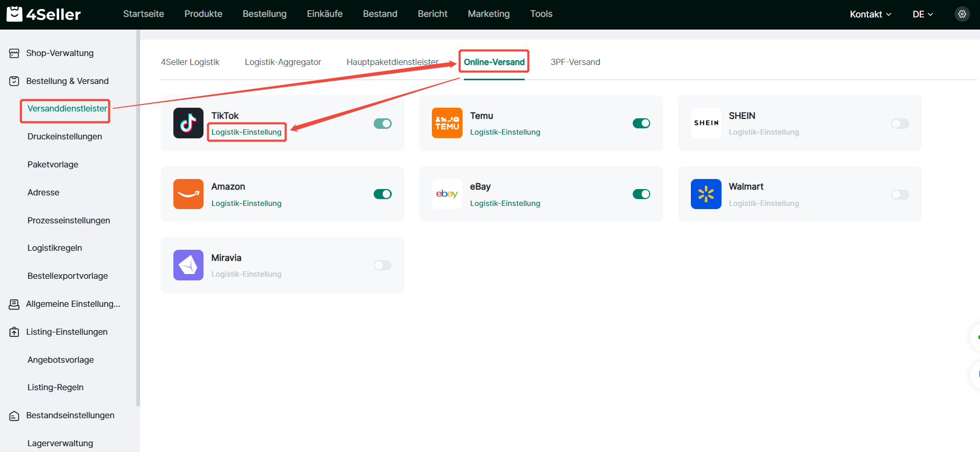The width and height of the screenshot is (980, 452).
Task: Select Paketvorlage in sidebar
Action: pos(53,165)
